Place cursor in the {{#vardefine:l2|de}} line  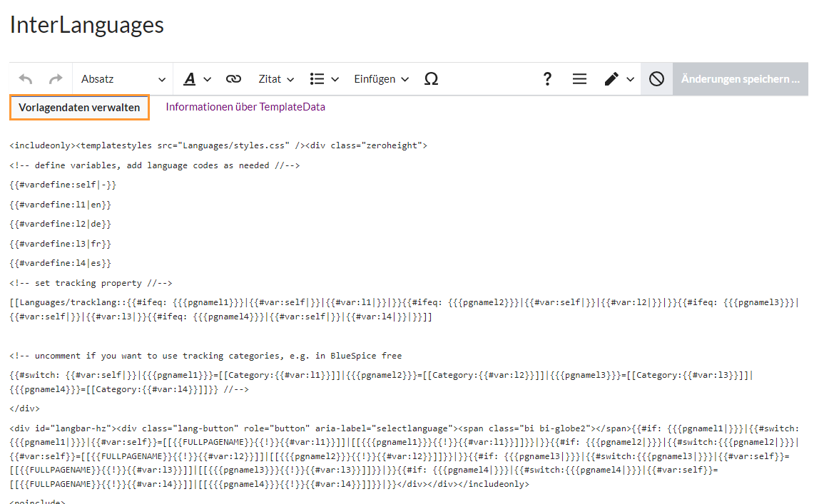point(61,224)
